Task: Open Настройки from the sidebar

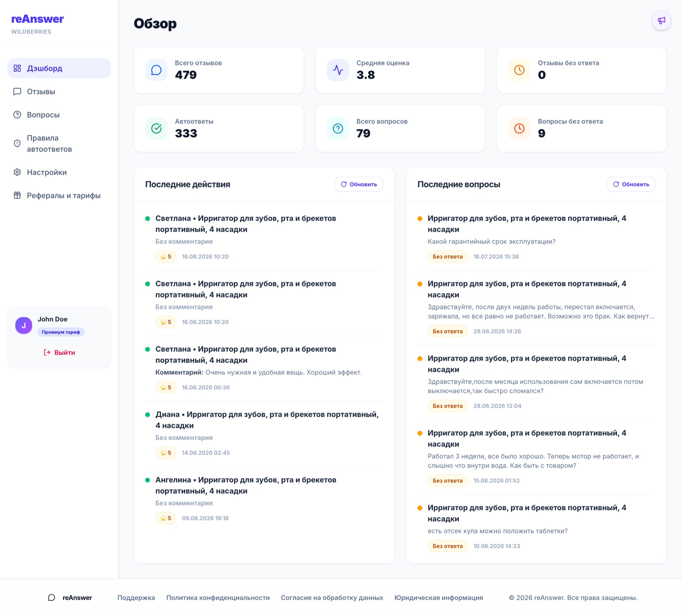Action: pos(59,172)
